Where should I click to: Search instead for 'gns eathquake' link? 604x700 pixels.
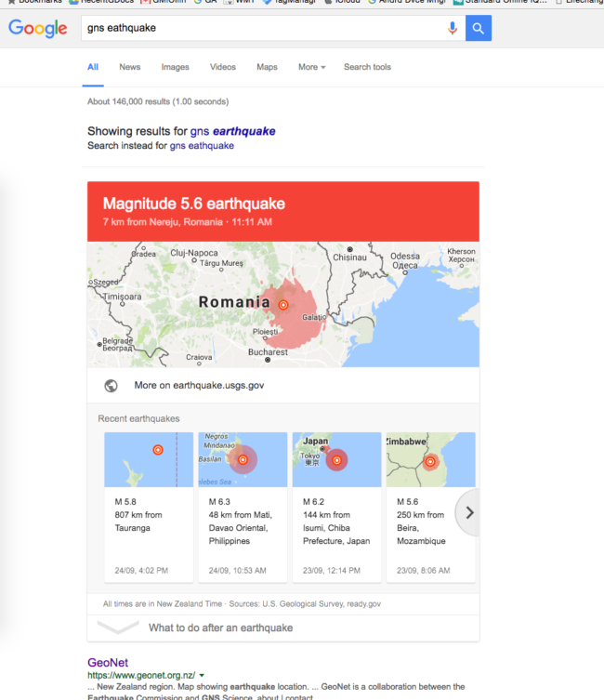(202, 146)
